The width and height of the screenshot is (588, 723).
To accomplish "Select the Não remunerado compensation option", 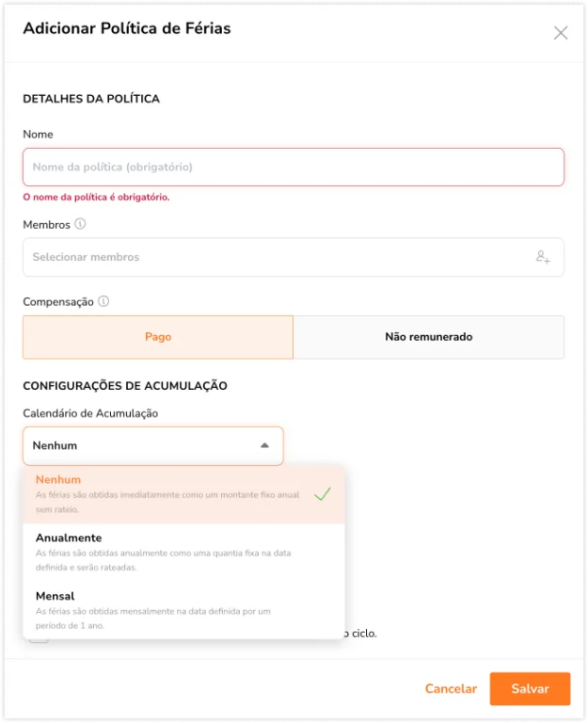I will coord(429,337).
